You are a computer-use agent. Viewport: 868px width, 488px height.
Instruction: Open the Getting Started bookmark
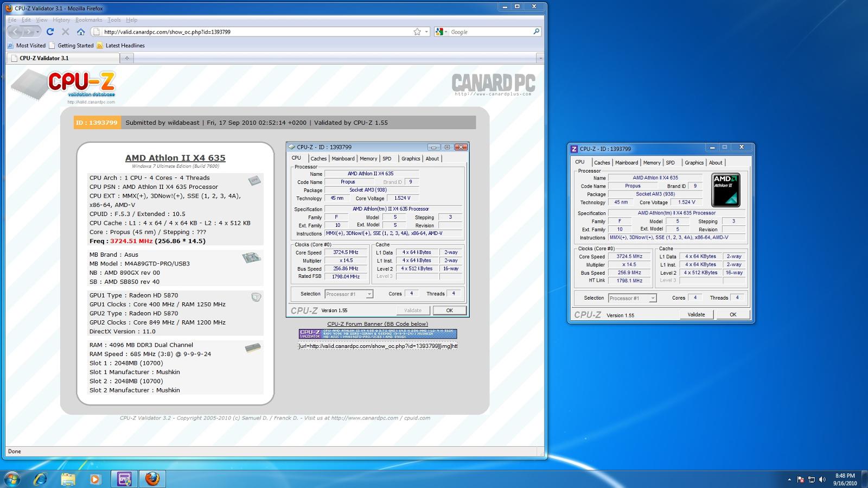coord(71,46)
